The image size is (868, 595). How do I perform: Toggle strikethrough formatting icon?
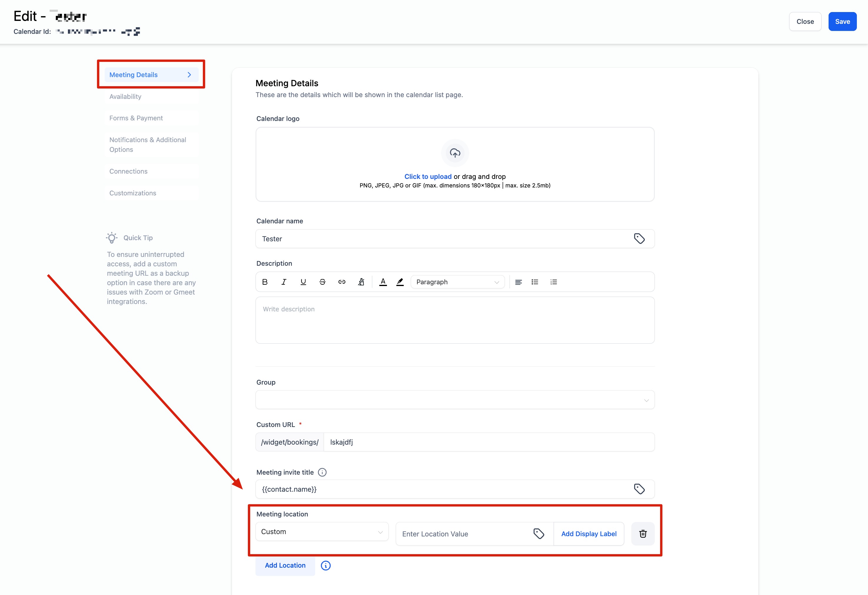(x=322, y=282)
